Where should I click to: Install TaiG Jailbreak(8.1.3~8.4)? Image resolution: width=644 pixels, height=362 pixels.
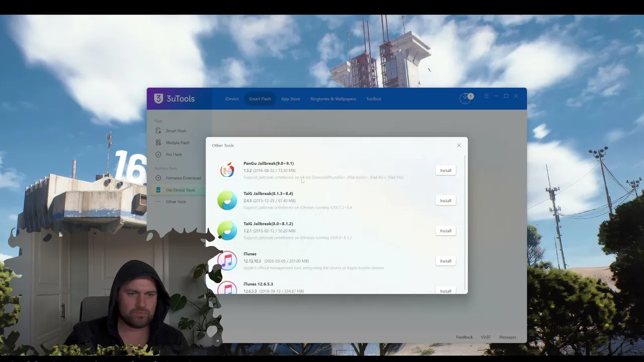click(446, 201)
